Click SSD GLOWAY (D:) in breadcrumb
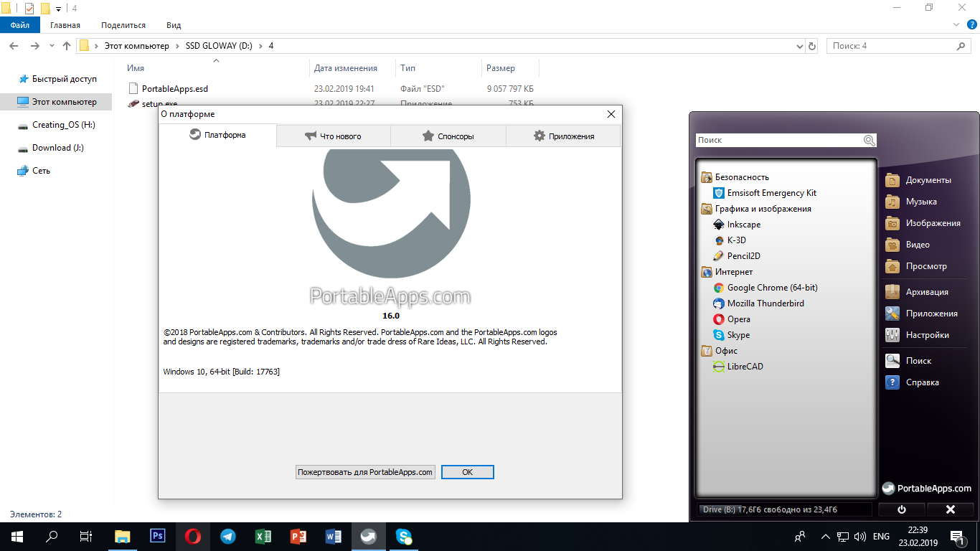The height and width of the screenshot is (551, 980). 219,46
